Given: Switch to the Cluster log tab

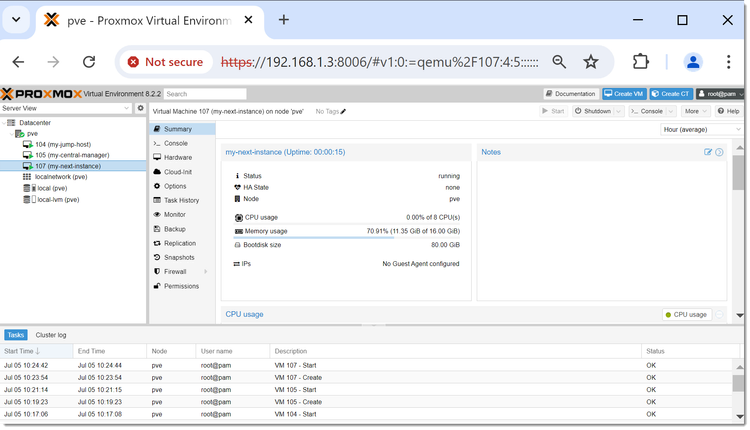Looking at the screenshot, I should click(x=51, y=335).
